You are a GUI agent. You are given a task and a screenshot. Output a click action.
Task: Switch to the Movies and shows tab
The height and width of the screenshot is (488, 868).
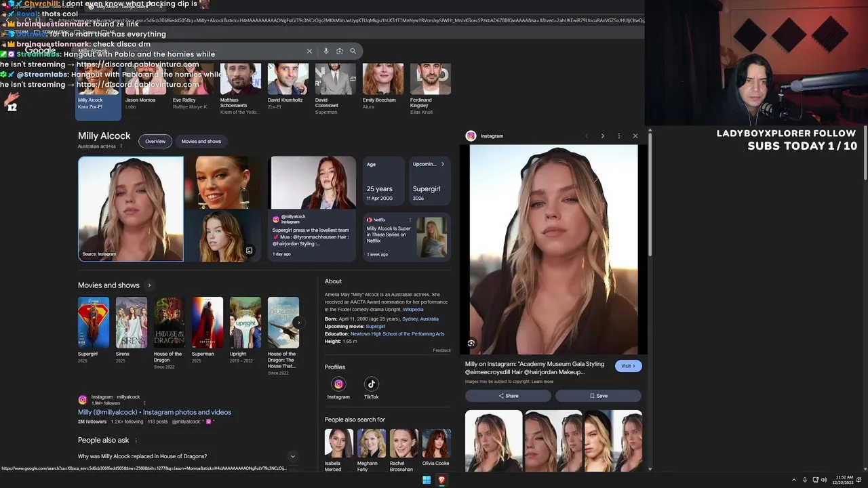pyautogui.click(x=201, y=141)
